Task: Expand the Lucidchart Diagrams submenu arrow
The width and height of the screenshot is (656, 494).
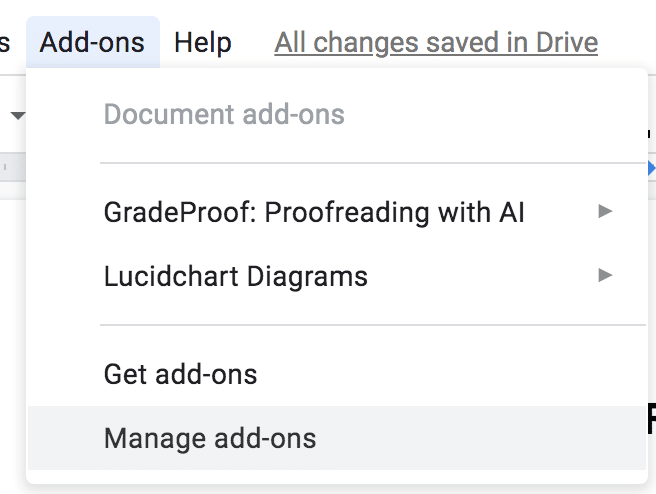Action: coord(605,275)
